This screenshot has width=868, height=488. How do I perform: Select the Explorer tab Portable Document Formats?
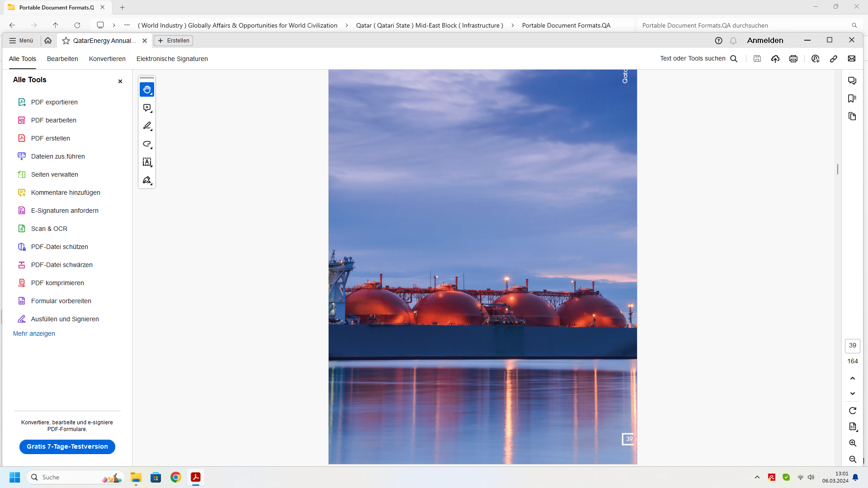coord(57,7)
